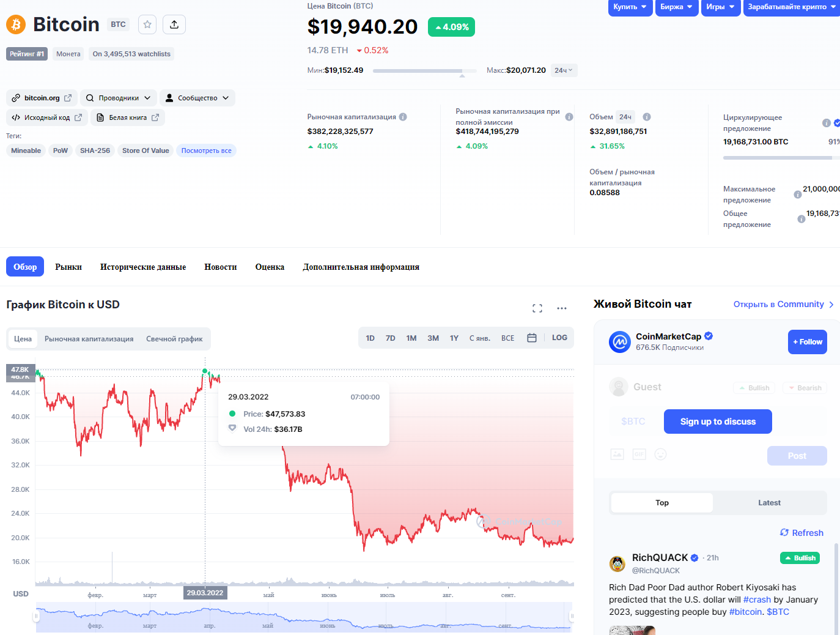Switch to the Рынки tab
Screen dimensions: 840x635
68,267
